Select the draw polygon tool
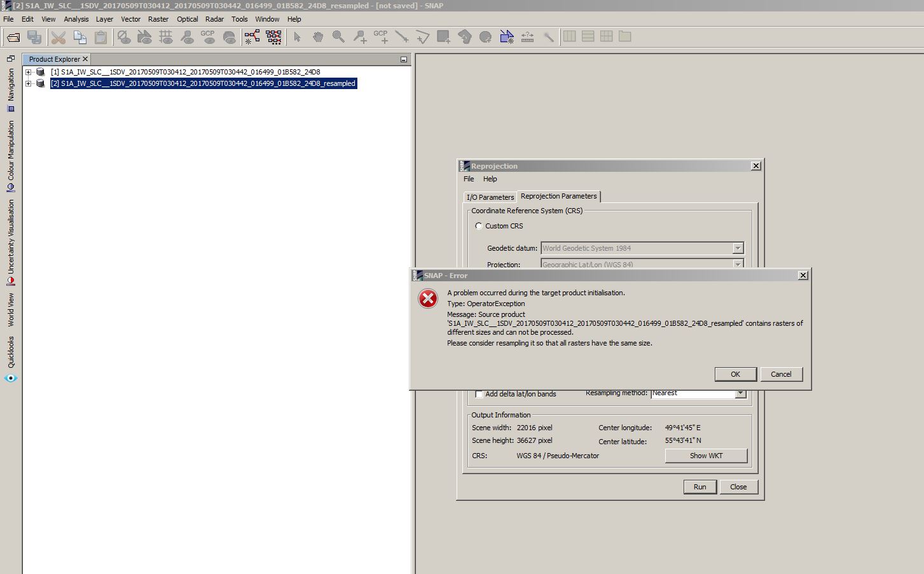This screenshot has height=574, width=924. coord(465,38)
